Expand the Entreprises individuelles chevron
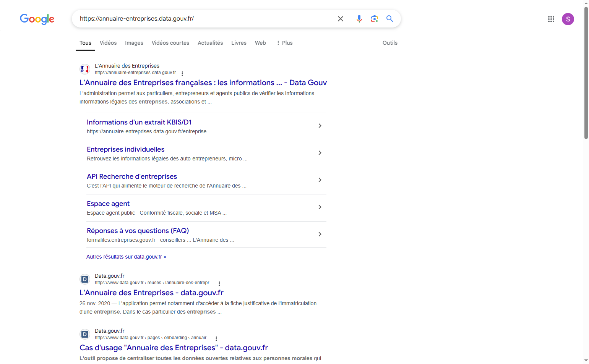Viewport: 589px width, 364px height. click(x=320, y=153)
